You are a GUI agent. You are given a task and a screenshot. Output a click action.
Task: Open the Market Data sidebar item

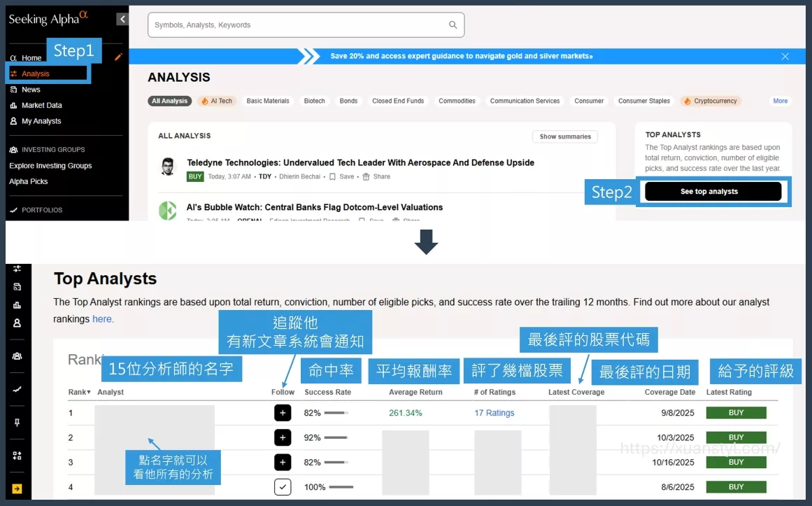41,105
